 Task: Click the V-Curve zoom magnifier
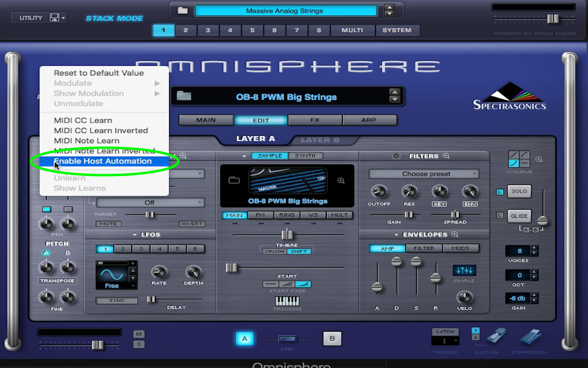point(539,159)
